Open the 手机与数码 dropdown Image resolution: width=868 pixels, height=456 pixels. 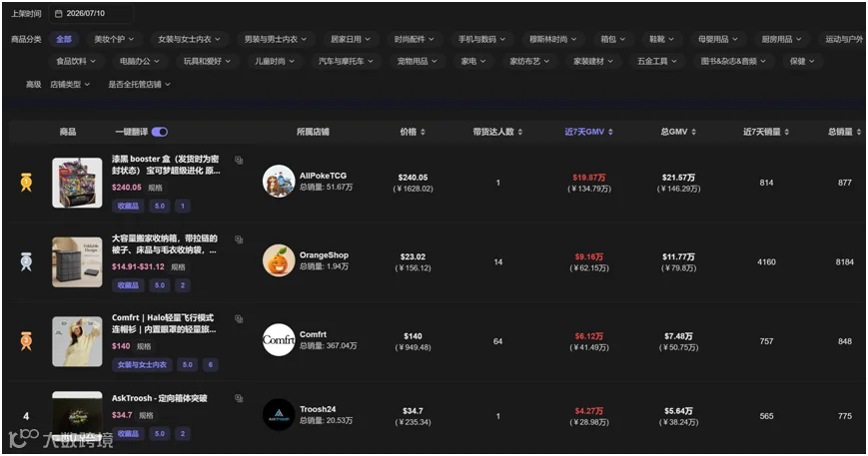coord(481,39)
